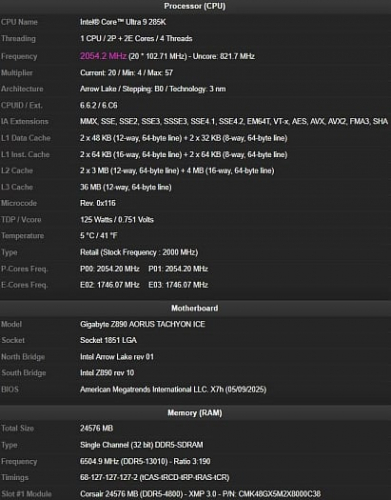Image resolution: width=391 pixels, height=500 pixels.
Task: Click the E-Cores Freq. row label
Action: coord(24,285)
